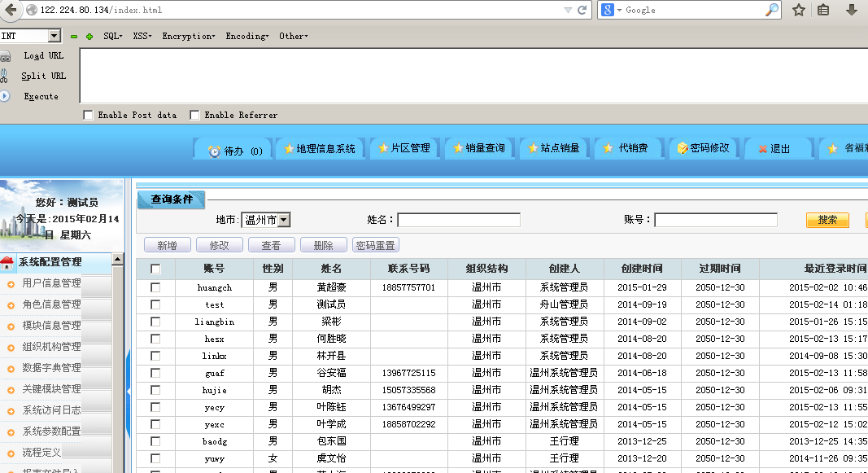Viewport: 868px width, 473px height.
Task: Open the Other menu
Action: click(x=293, y=36)
